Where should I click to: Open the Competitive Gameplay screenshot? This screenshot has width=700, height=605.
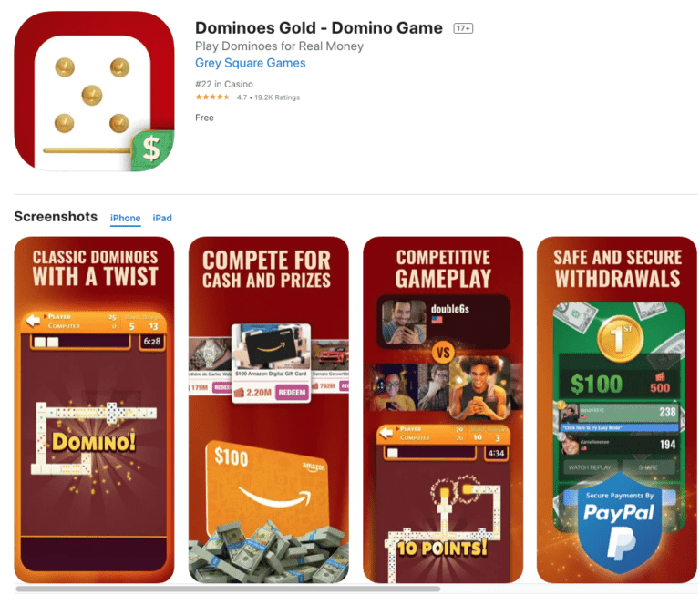[x=443, y=410]
